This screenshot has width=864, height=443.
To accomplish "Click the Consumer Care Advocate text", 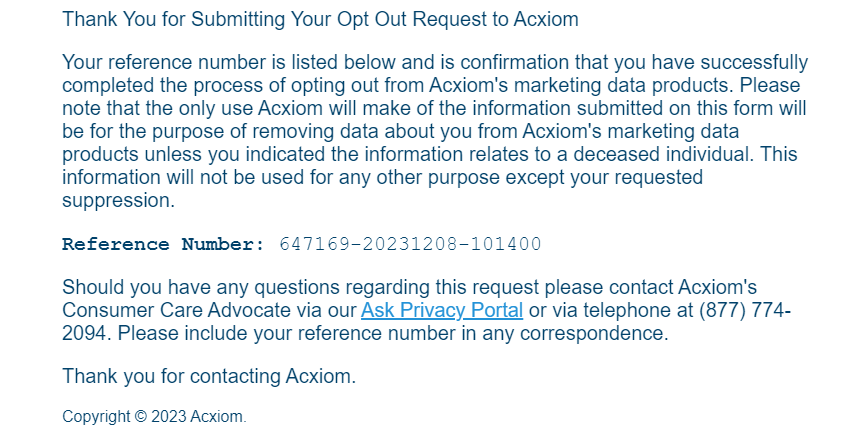I will pyautogui.click(x=176, y=310).
